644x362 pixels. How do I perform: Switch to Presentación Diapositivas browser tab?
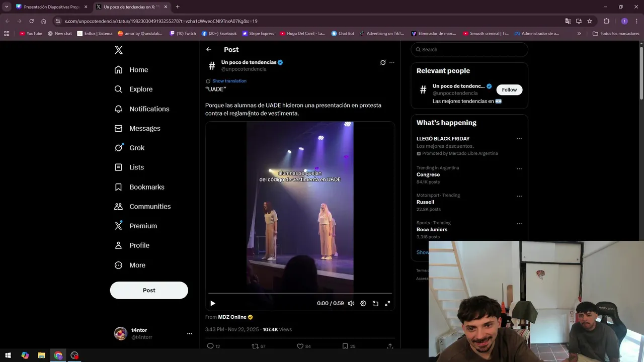pos(51,7)
